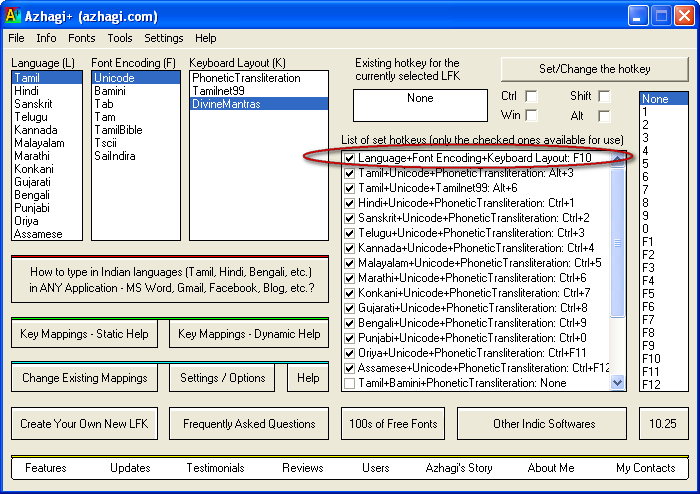
Task: Open the Help menu
Action: (x=205, y=38)
